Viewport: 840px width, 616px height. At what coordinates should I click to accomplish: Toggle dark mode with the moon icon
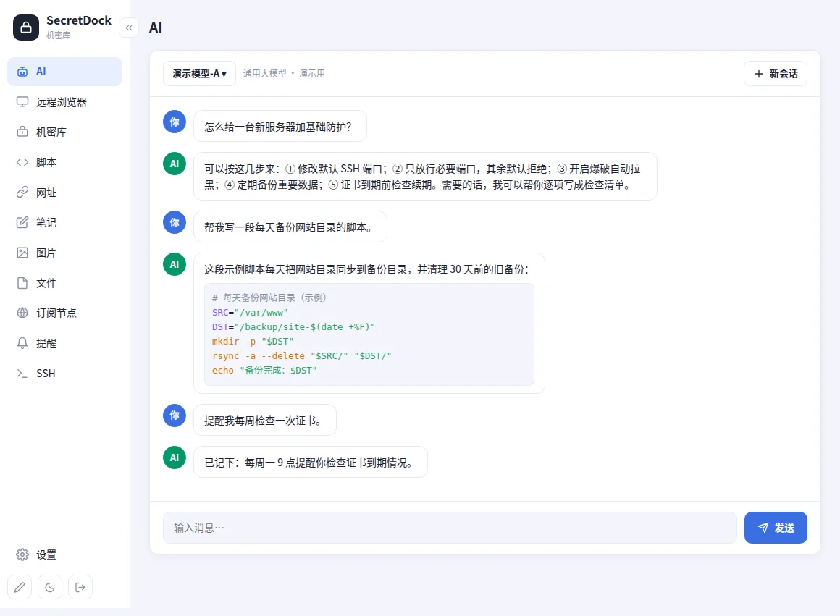[50, 588]
